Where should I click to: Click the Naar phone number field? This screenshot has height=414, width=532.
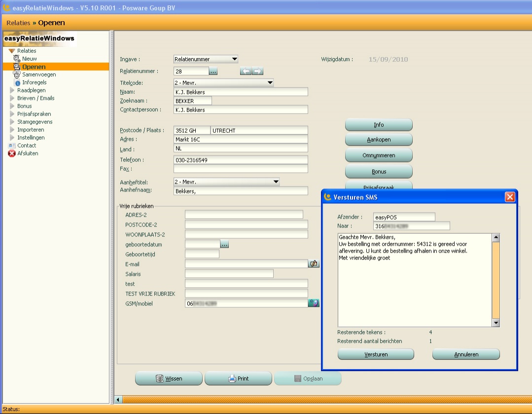(412, 226)
